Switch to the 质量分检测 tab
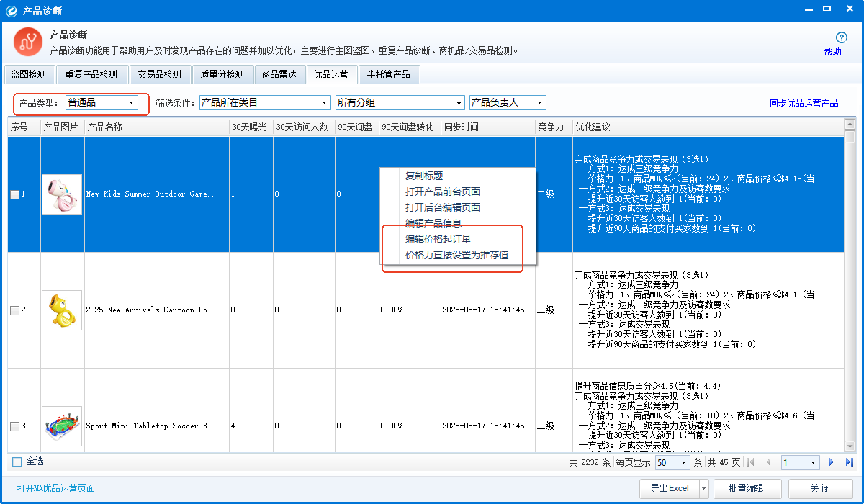 pyautogui.click(x=222, y=74)
